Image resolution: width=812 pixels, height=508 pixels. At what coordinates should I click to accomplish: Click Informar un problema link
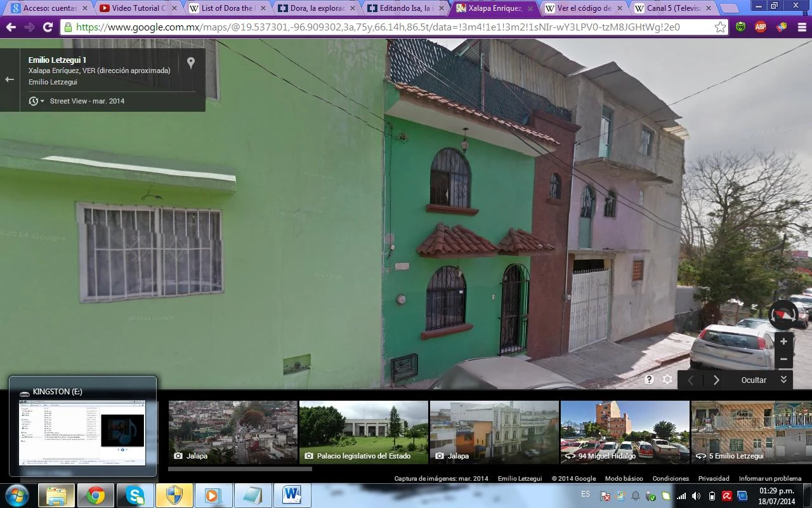(769, 478)
